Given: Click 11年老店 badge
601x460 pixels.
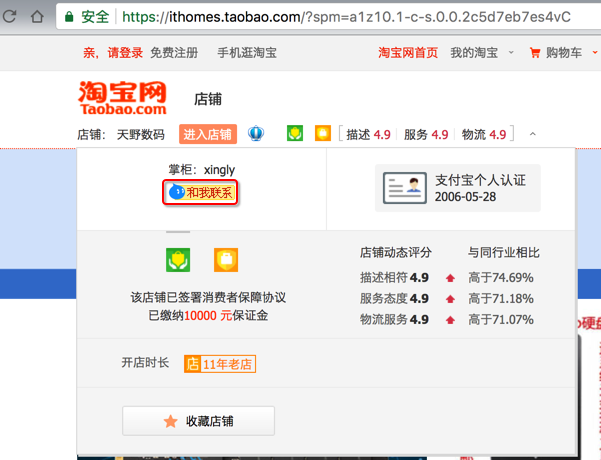Looking at the screenshot, I should click(x=220, y=364).
